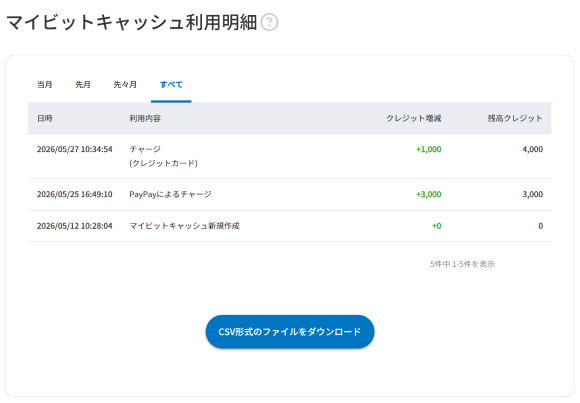Viewport: 580px width, 403px height.
Task: Select the すべて tab
Action: point(171,84)
